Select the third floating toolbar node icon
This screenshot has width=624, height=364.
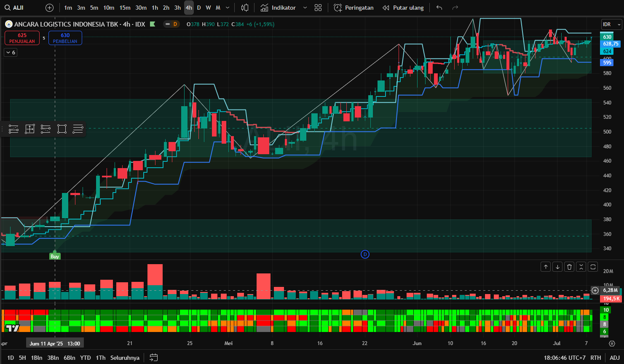[x=46, y=129]
